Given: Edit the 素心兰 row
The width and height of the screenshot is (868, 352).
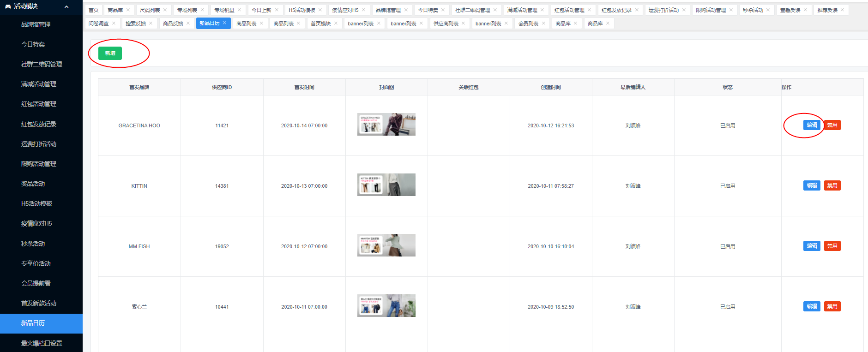Looking at the screenshot, I should [812, 306].
